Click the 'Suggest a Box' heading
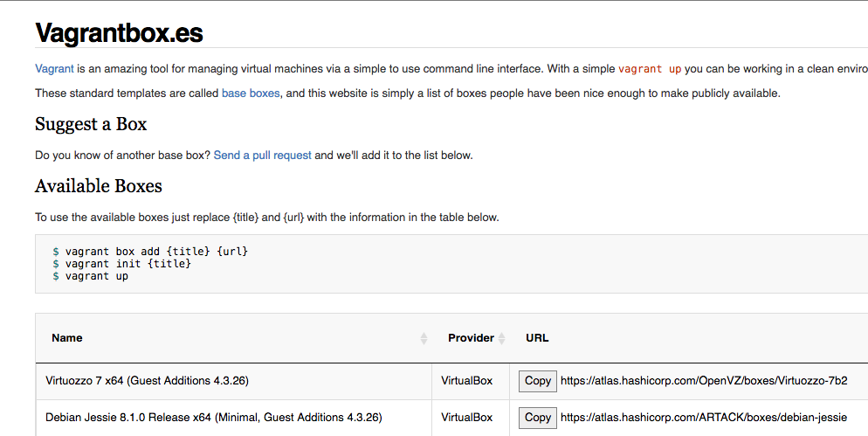 pyautogui.click(x=91, y=124)
